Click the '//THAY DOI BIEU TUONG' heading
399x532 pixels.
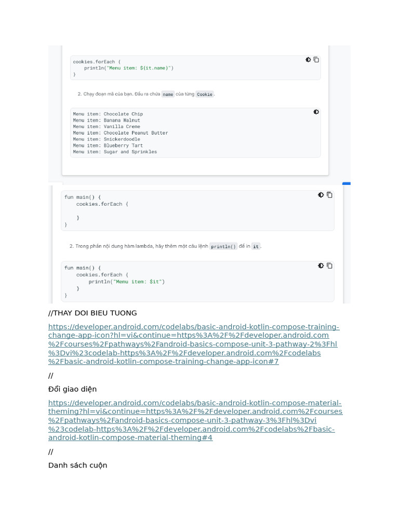[92, 313]
